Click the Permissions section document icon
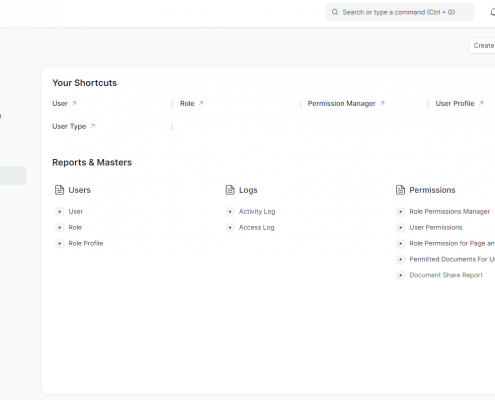 (400, 190)
